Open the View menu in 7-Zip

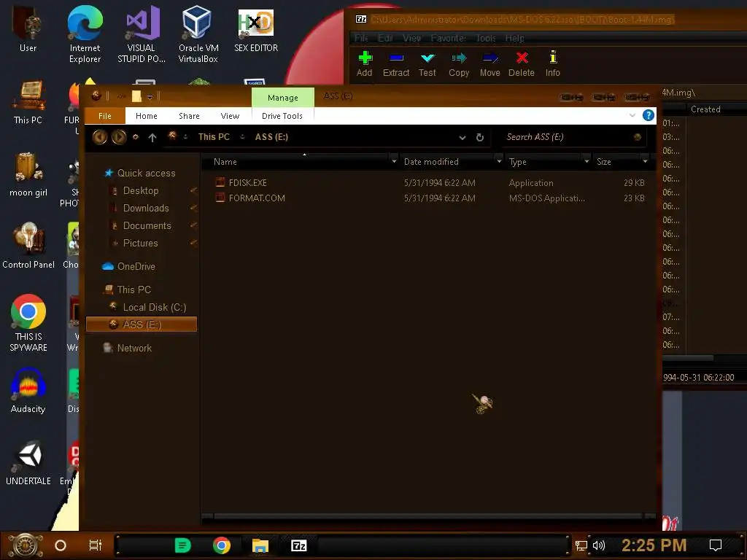pyautogui.click(x=411, y=38)
